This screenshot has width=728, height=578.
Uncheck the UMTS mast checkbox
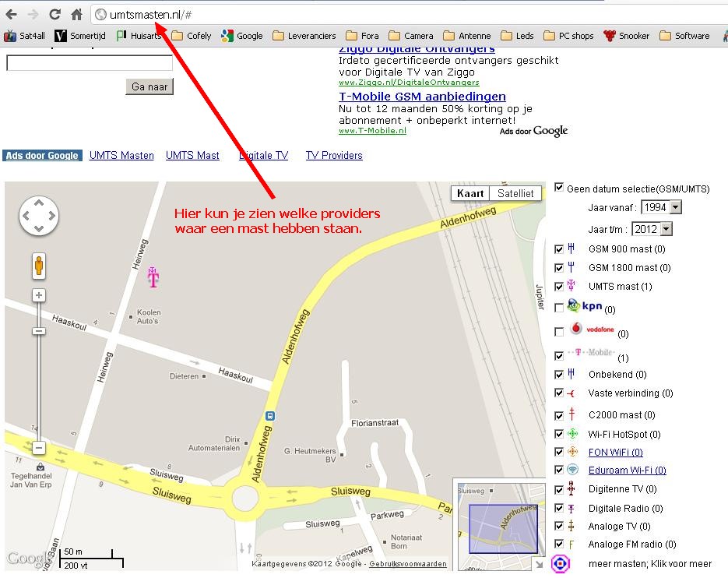point(559,286)
